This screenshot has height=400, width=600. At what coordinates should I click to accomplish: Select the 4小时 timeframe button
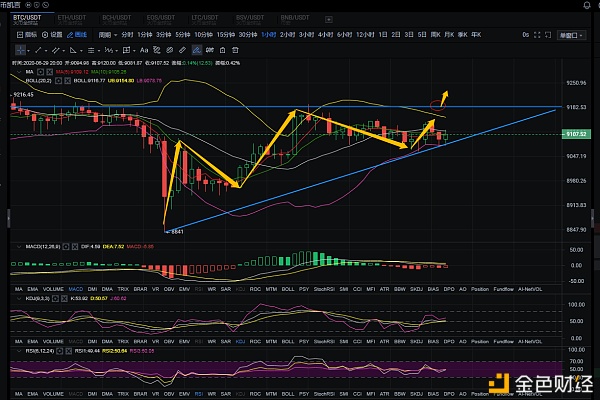(325, 33)
